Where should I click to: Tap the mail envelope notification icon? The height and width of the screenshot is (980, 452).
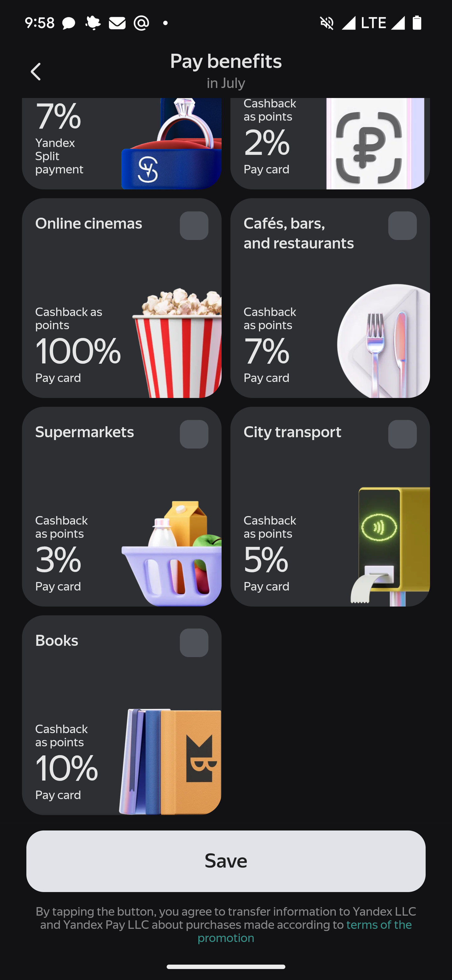(117, 23)
